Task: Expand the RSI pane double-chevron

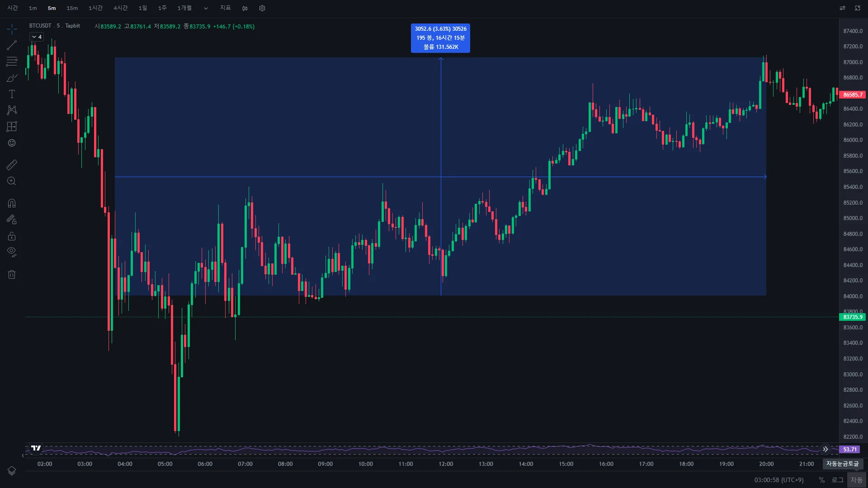Action: pos(826,449)
